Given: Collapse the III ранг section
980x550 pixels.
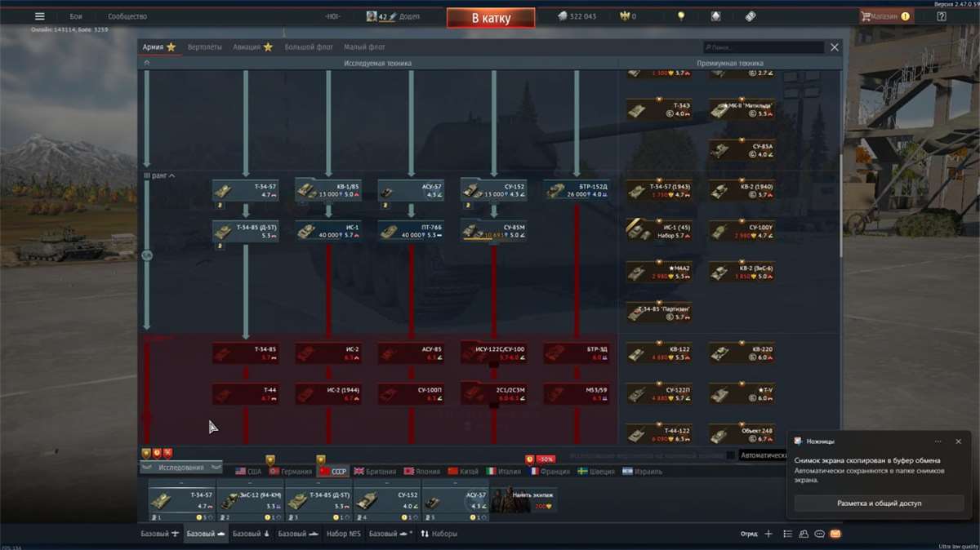Looking at the screenshot, I should tap(158, 175).
